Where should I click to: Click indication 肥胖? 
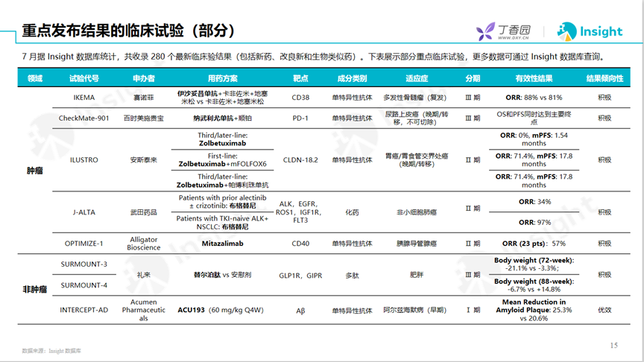tap(417, 275)
